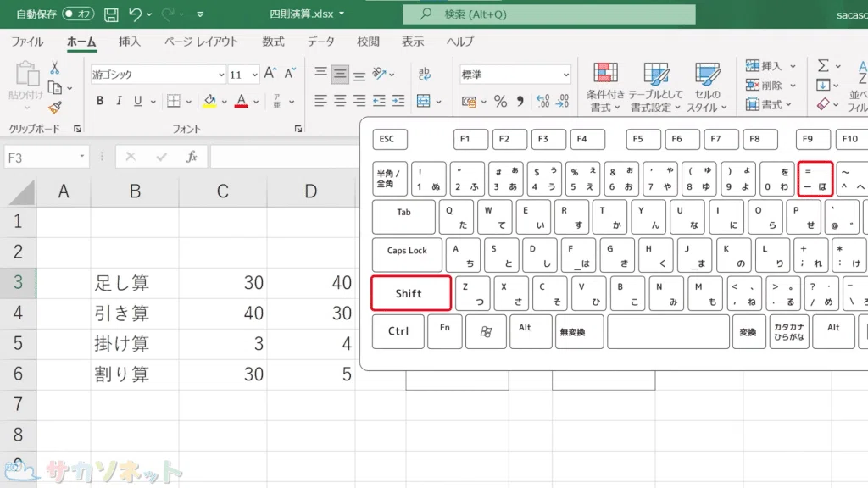Apply the red Font Color
Image resolution: width=868 pixels, height=488 pixels.
[x=242, y=101]
